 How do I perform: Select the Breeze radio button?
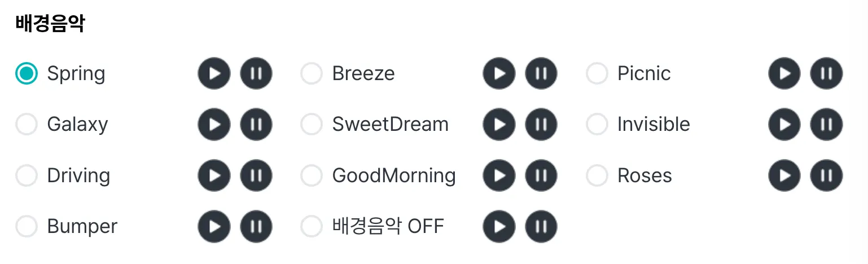pyautogui.click(x=312, y=73)
